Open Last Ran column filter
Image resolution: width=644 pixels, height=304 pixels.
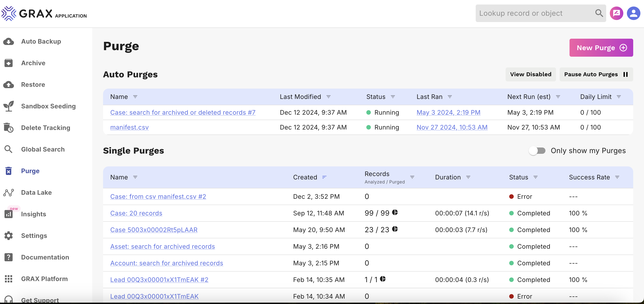point(450,97)
